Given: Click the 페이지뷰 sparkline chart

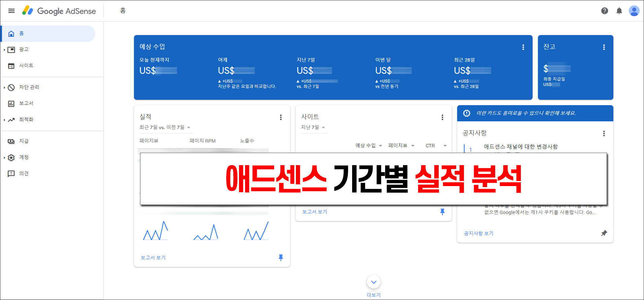Looking at the screenshot, I should (x=156, y=231).
